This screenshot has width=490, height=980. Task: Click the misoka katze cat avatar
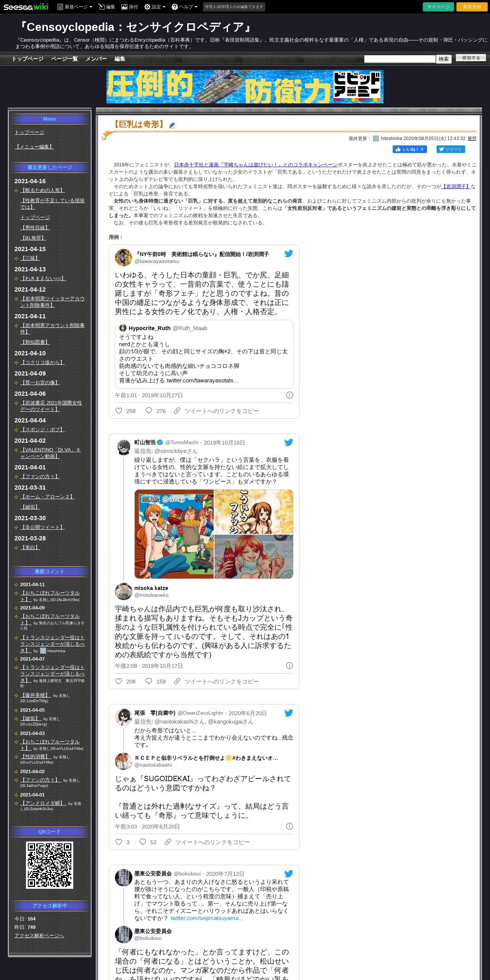point(124,592)
